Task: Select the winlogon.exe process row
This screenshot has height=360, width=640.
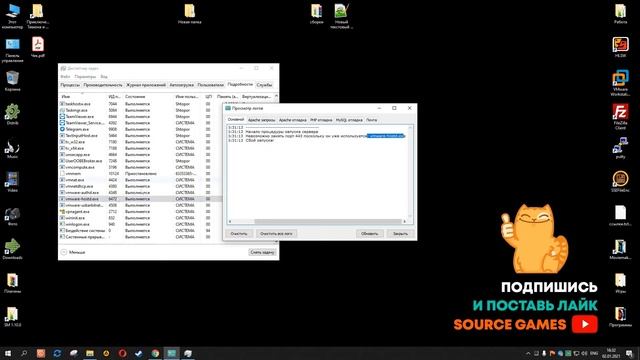Action: tap(141, 224)
